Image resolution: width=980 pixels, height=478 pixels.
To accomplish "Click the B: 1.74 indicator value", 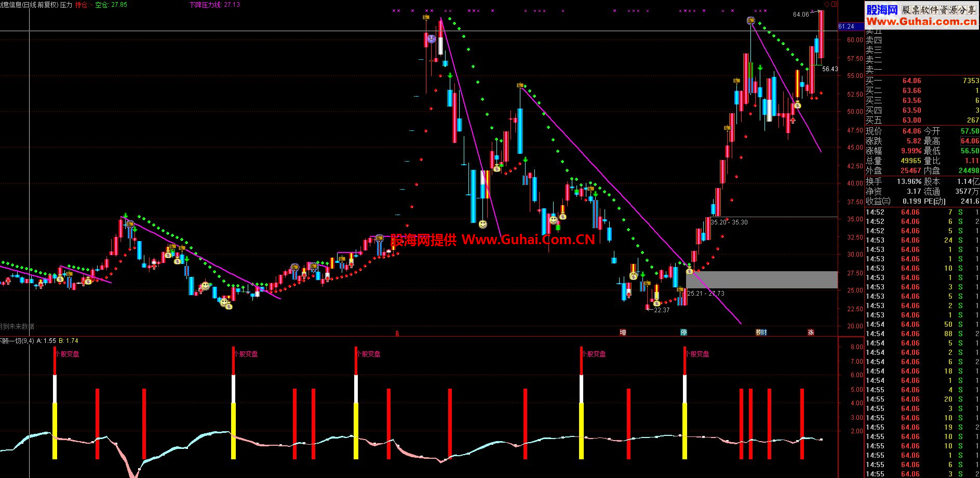I will pos(69,341).
